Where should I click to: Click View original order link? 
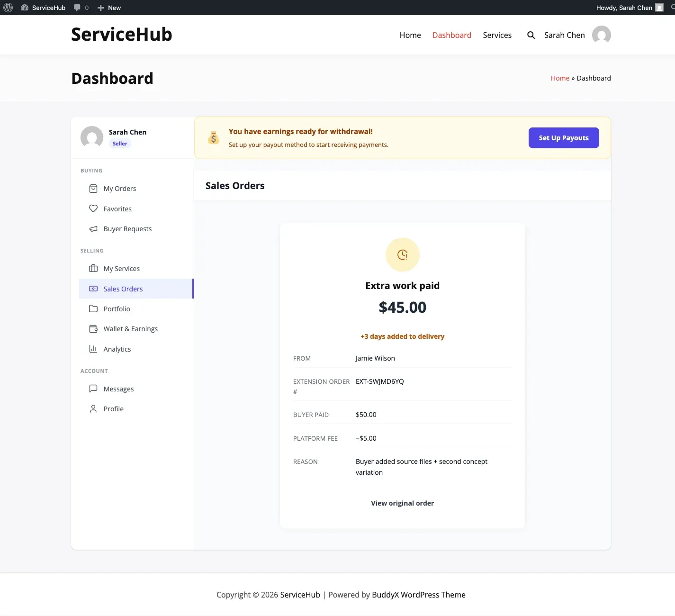click(x=403, y=503)
